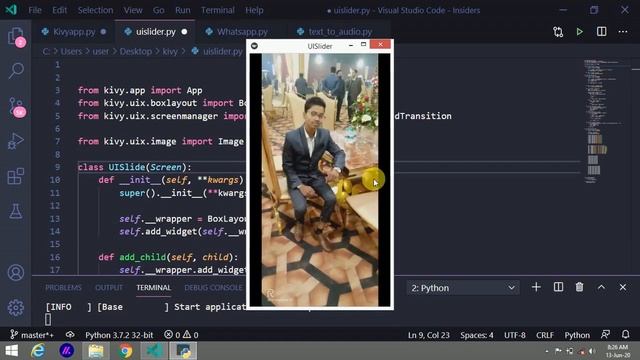Select Python 3.7.2 32-bit interpreter
The image size is (640, 360).
[119, 335]
